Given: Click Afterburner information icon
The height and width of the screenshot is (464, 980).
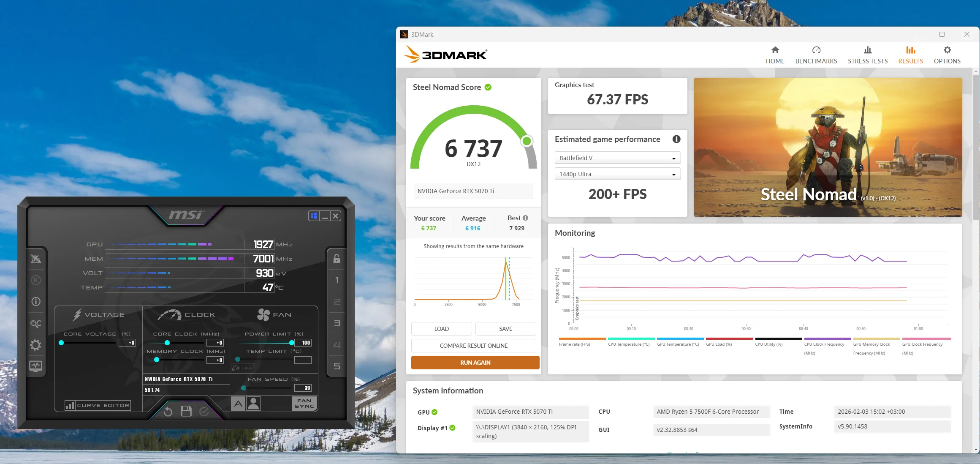Looking at the screenshot, I should point(36,301).
